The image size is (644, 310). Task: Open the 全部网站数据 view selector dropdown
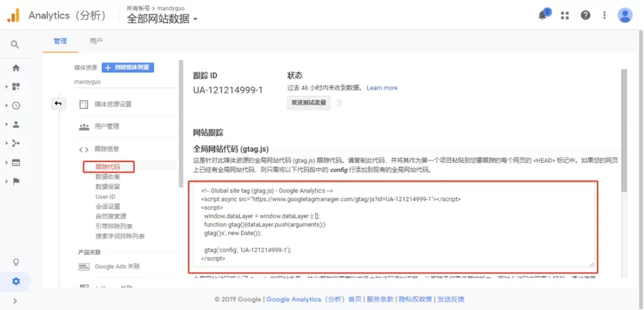(x=162, y=19)
